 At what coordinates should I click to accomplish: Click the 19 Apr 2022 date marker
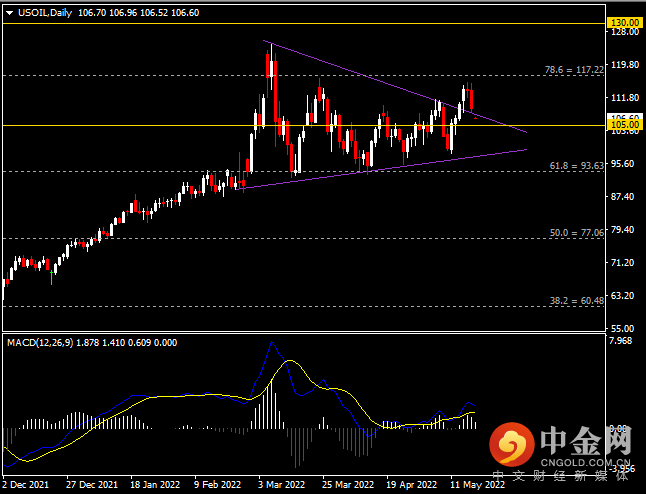(410, 483)
